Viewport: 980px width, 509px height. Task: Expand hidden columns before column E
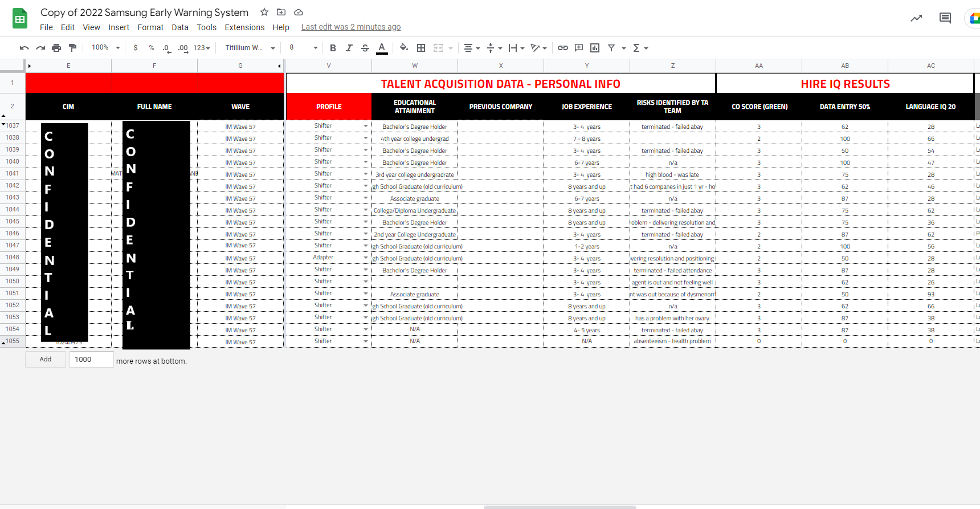click(x=30, y=66)
